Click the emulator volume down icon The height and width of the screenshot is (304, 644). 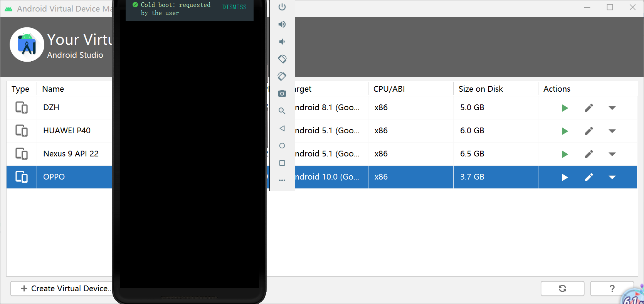[x=282, y=42]
